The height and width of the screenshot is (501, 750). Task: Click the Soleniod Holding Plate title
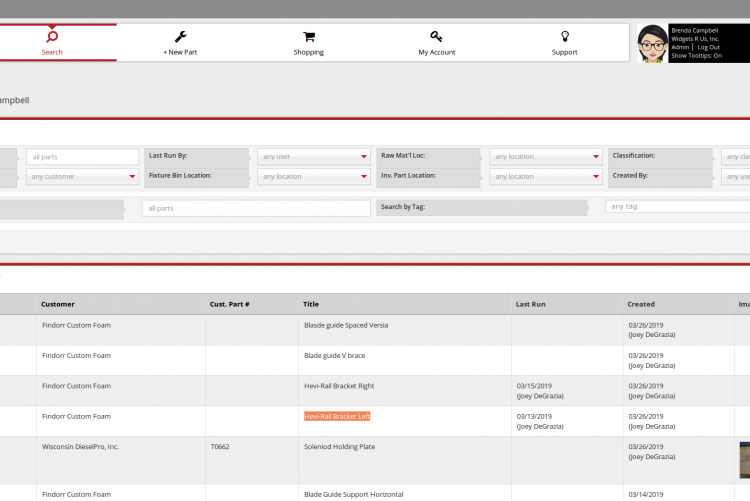point(339,447)
